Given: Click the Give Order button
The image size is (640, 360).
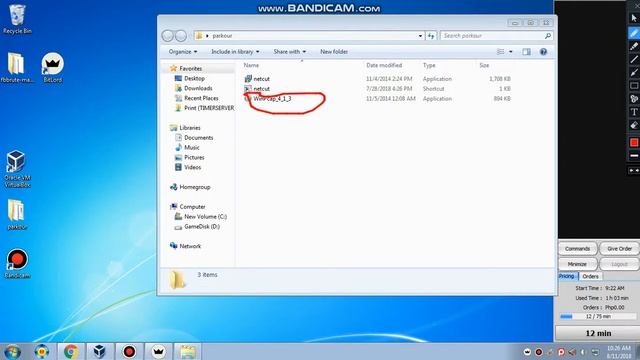Looking at the screenshot, I should 619,249.
